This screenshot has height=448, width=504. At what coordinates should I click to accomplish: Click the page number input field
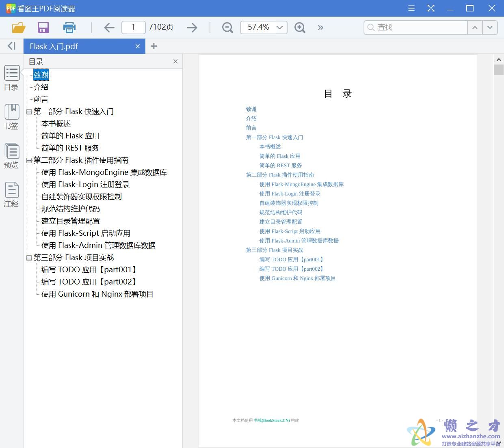(133, 27)
